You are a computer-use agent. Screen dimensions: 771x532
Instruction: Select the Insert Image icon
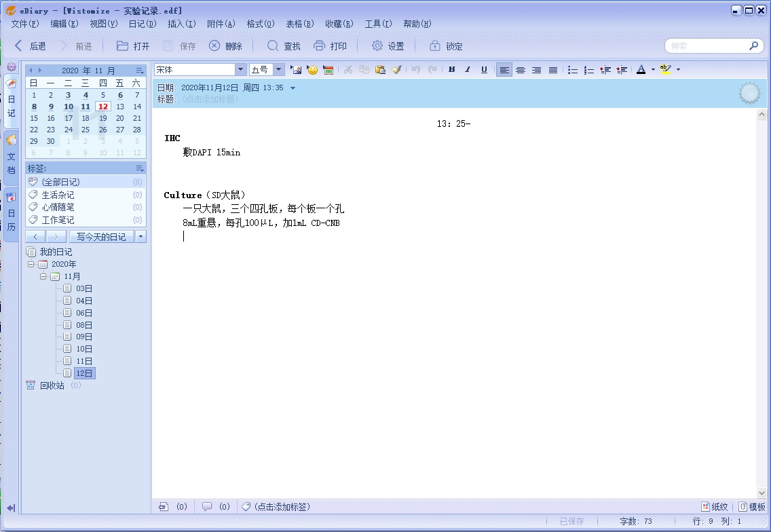click(x=296, y=69)
